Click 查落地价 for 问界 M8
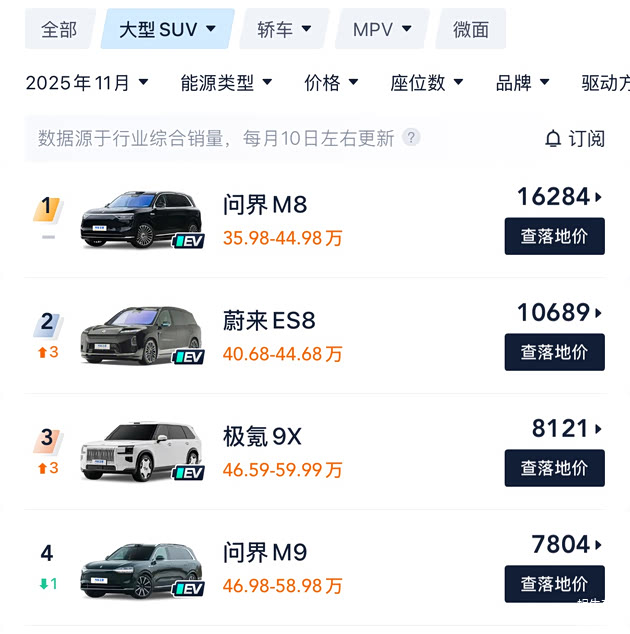Screen dimensions: 630x634 click(x=554, y=237)
